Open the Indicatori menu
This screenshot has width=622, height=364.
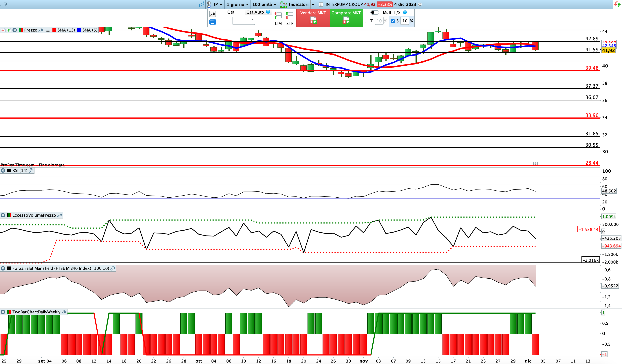click(x=294, y=4)
